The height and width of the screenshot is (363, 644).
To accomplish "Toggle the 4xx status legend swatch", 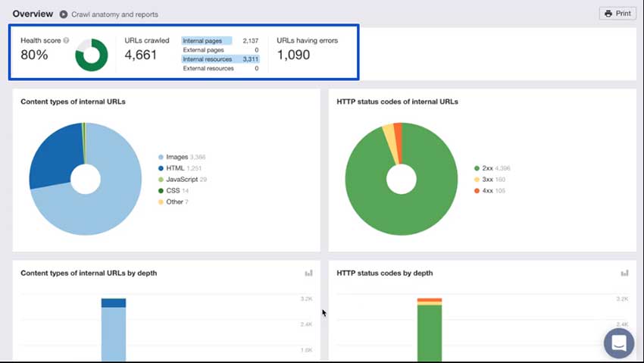I will click(x=477, y=190).
